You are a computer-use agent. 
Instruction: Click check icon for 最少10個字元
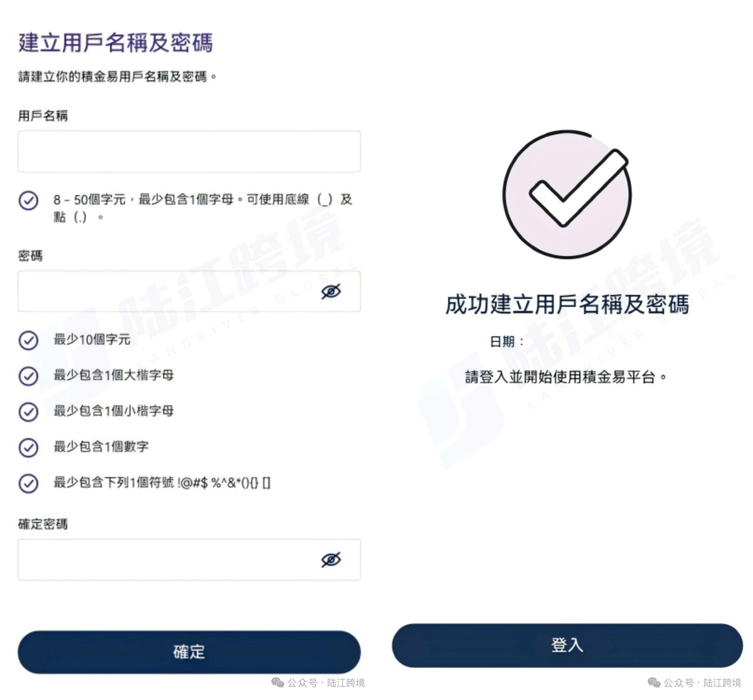(29, 340)
